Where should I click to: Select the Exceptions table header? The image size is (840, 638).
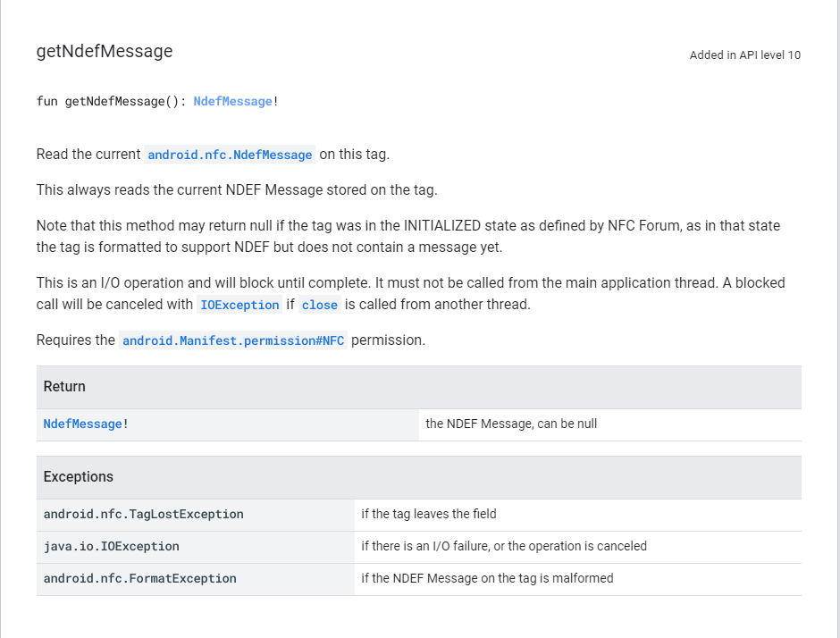78,476
